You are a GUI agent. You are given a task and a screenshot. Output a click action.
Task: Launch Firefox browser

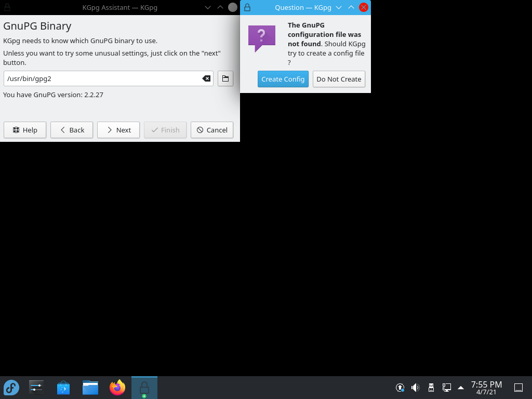117,388
